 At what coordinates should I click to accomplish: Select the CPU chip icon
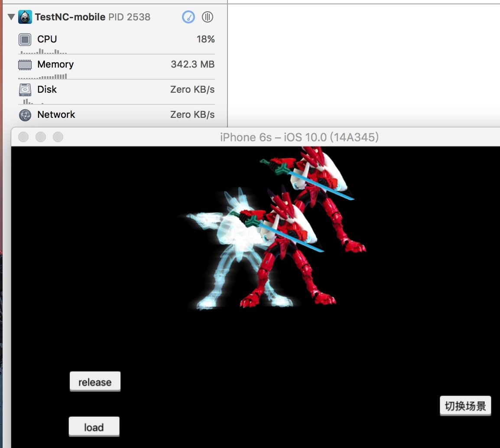point(25,39)
